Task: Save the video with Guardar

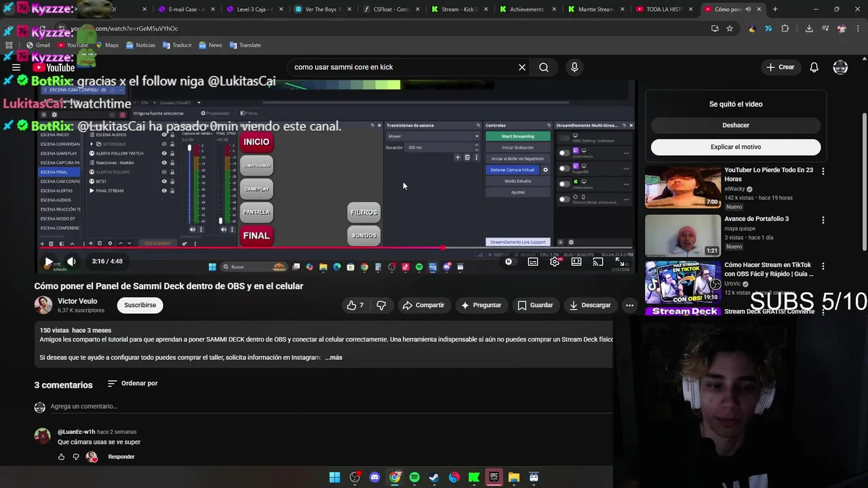Action: (535, 306)
